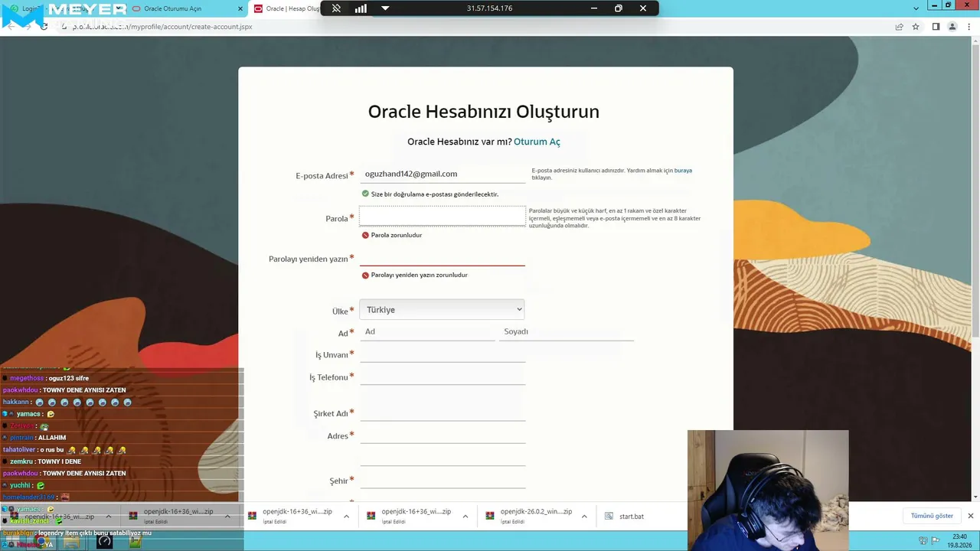980x551 pixels.
Task: Check the remote connection signal bars icon
Action: click(x=361, y=8)
